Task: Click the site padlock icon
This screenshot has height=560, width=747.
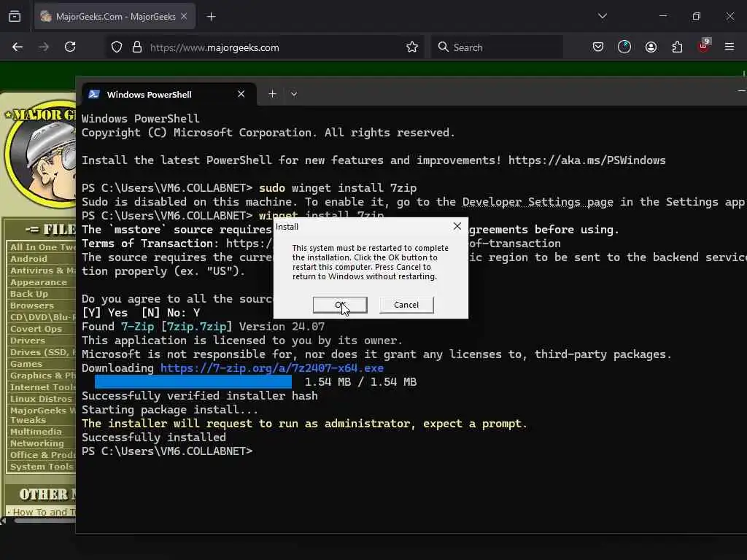Action: coord(137,47)
